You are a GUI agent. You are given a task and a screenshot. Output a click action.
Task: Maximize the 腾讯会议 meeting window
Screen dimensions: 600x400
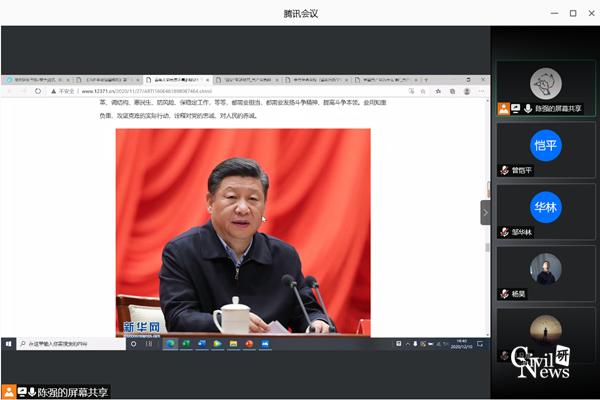[572, 13]
